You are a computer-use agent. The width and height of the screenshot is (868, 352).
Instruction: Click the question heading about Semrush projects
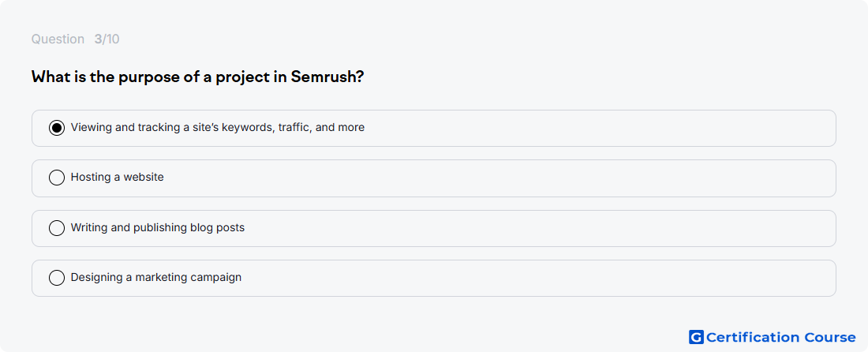197,77
